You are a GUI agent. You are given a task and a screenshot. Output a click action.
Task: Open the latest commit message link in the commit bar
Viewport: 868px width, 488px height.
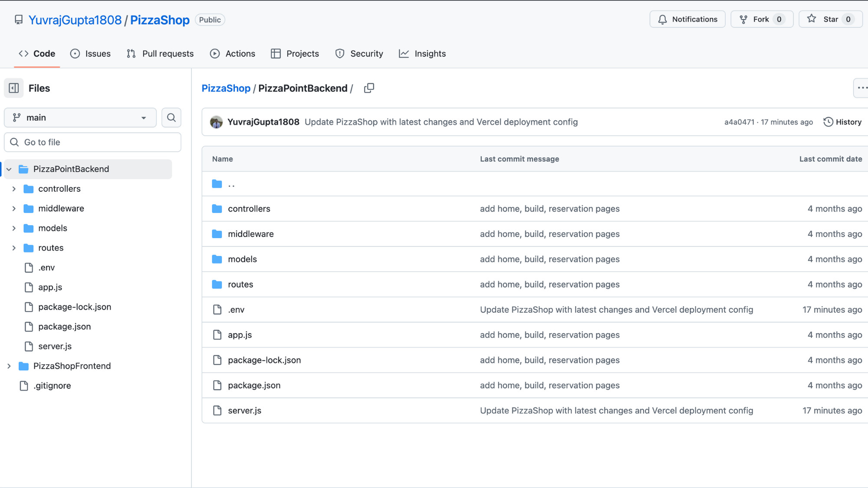[441, 122]
